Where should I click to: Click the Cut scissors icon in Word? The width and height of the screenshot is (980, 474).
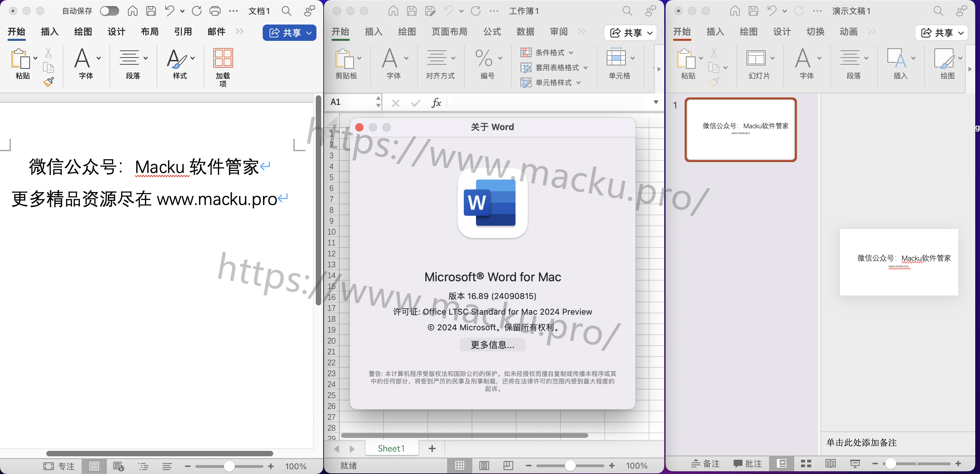pyautogui.click(x=48, y=53)
